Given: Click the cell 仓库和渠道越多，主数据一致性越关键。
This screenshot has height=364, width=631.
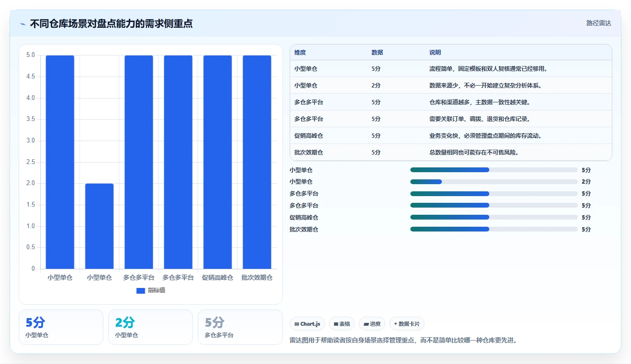Looking at the screenshot, I should (x=480, y=102).
